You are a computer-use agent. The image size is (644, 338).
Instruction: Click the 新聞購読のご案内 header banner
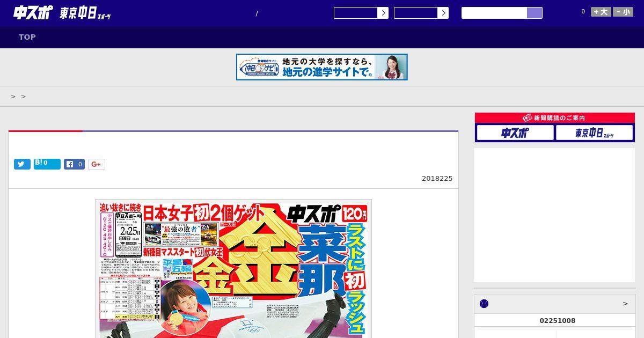(x=555, y=117)
